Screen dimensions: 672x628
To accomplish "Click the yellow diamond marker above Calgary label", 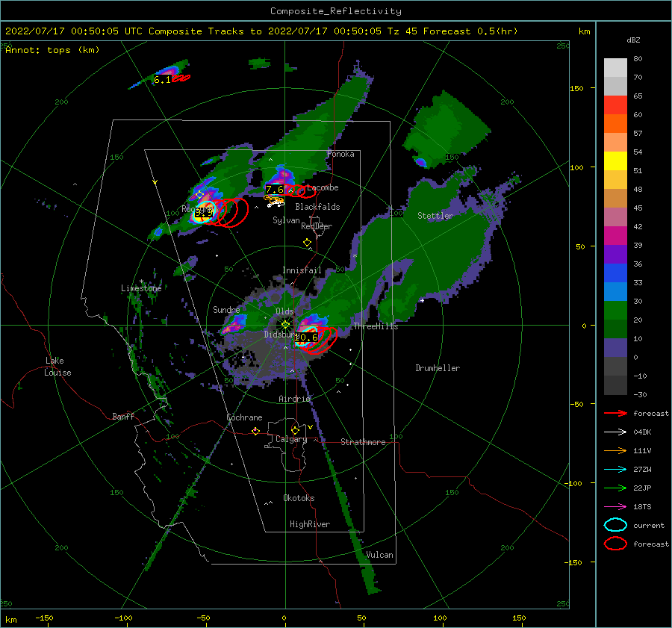I will point(295,430).
